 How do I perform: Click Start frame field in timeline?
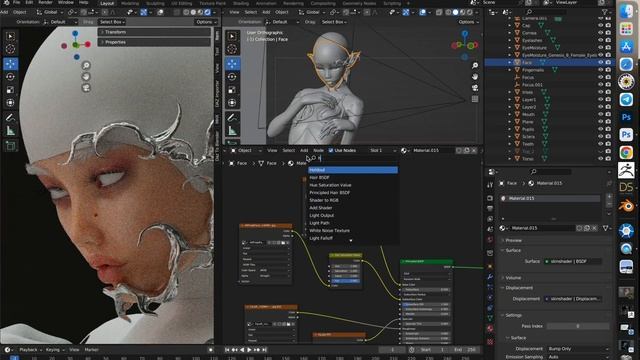pos(433,350)
